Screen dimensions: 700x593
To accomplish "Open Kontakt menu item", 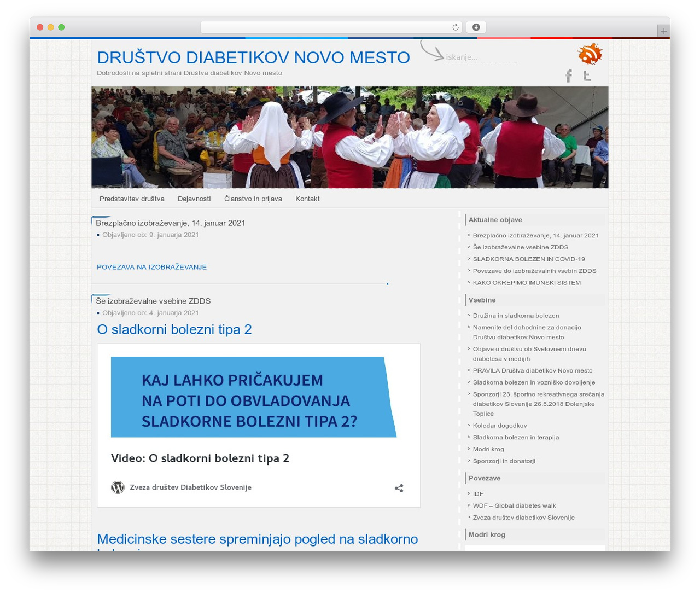I will click(x=307, y=199).
